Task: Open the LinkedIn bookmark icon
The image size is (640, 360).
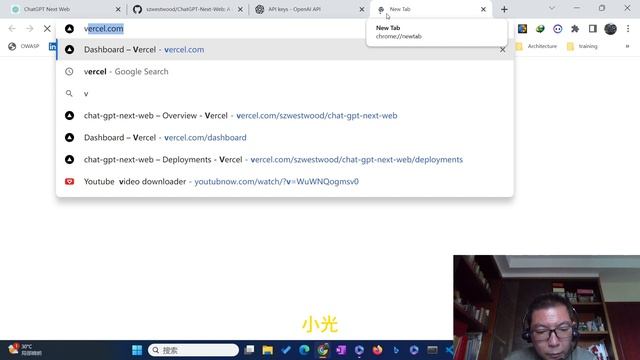Action: click(52, 46)
